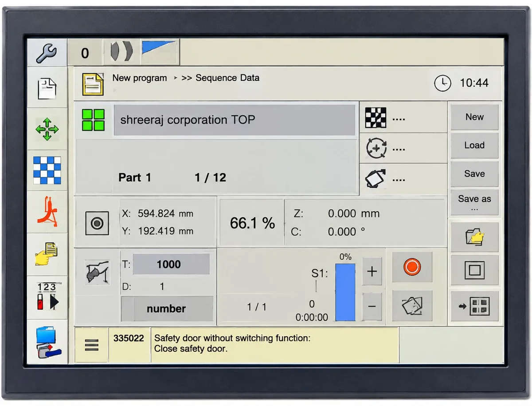
Task: Select the red tool setup sidebar icon
Action: 47,212
